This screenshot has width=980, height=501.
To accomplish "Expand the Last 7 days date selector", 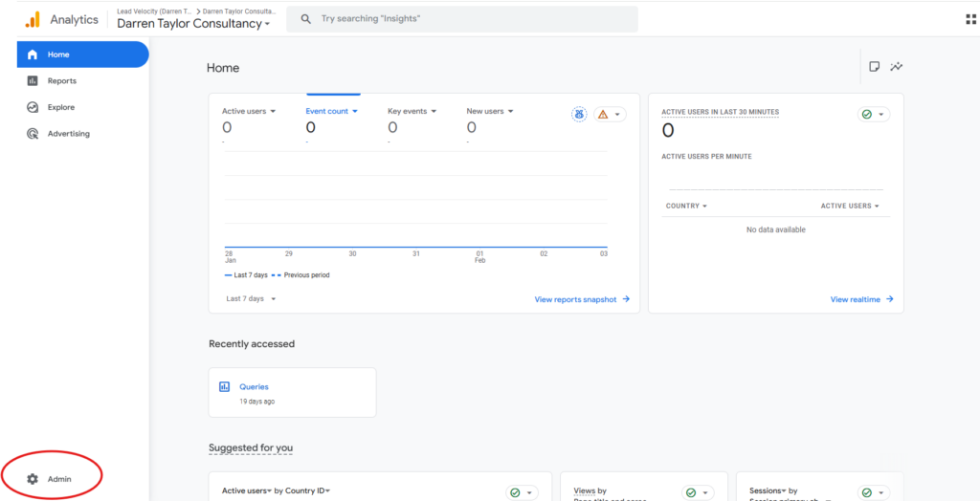I will coord(251,299).
